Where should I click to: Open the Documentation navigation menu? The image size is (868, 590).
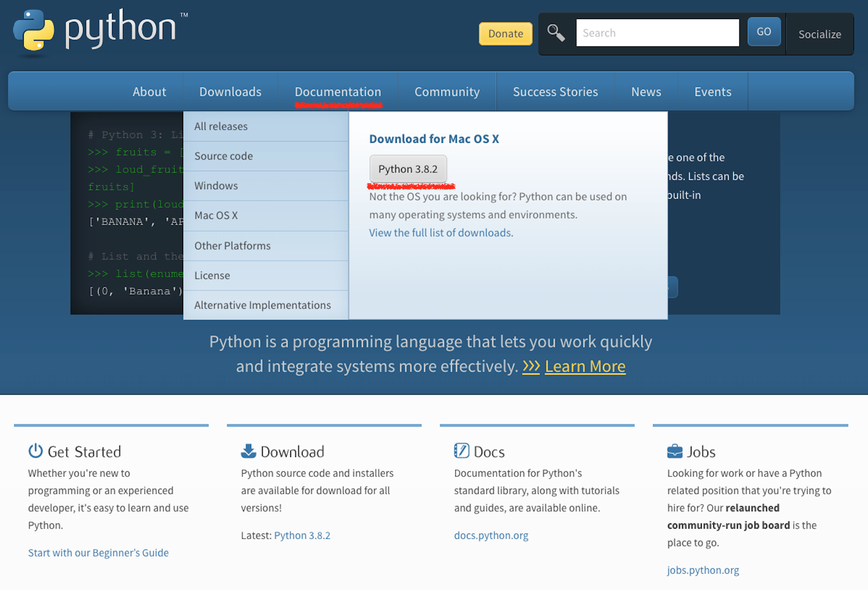[338, 92]
